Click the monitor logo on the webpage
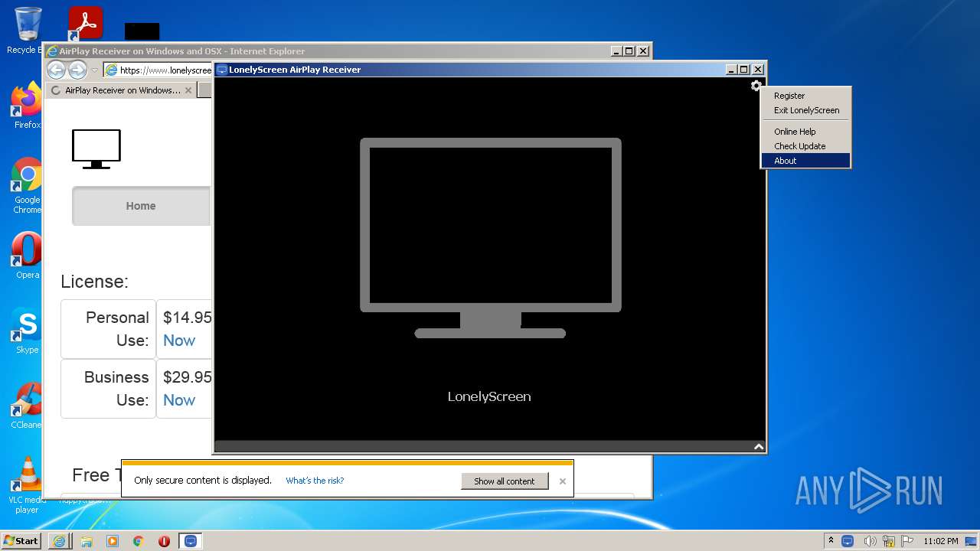 96,149
